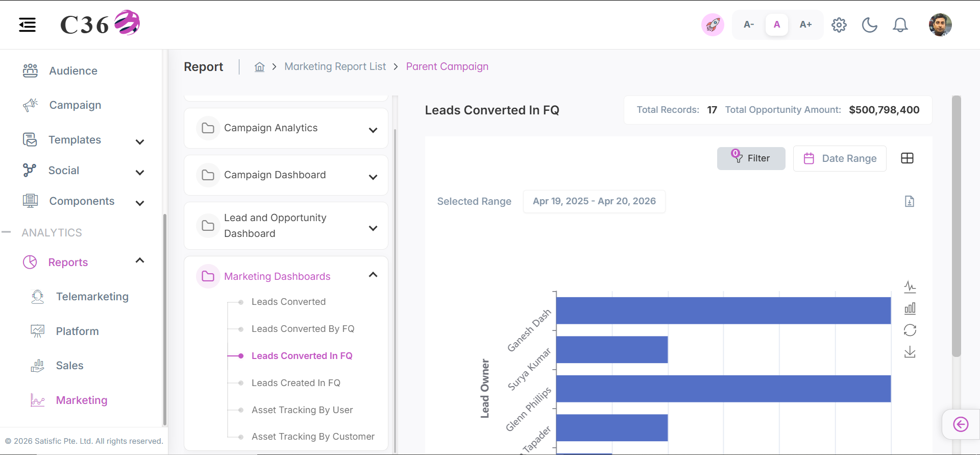Open the Marketing Report List breadcrumb link

(x=335, y=66)
